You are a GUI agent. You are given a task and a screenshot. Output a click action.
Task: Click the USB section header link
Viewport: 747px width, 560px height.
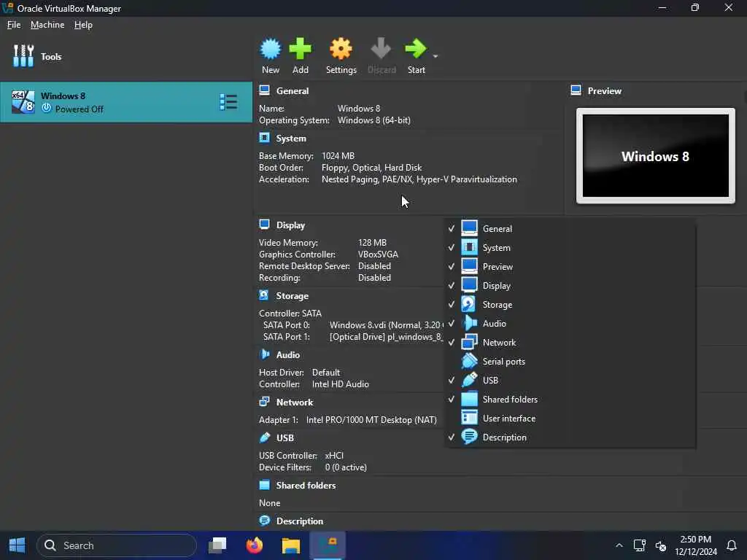point(285,438)
